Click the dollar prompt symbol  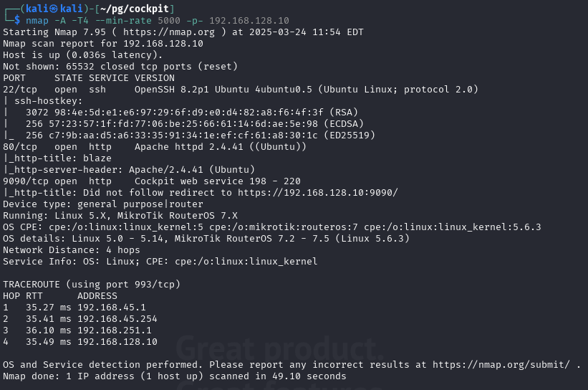pyautogui.click(x=17, y=21)
